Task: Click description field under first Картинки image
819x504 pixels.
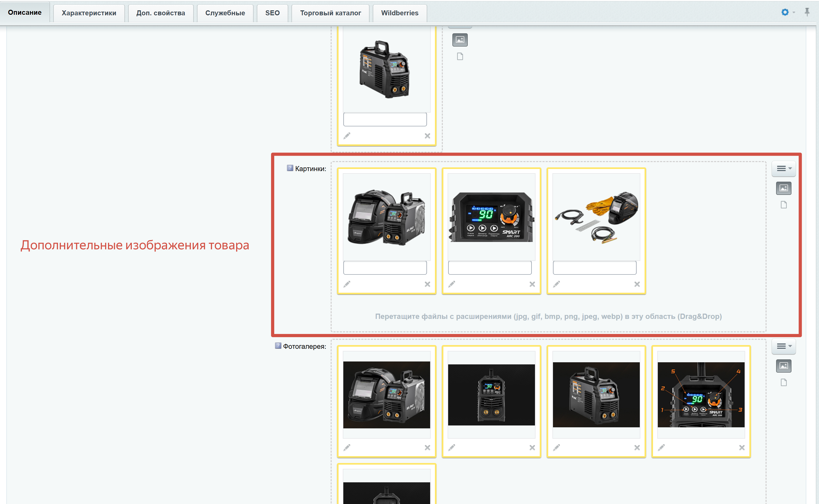Action: (x=385, y=268)
